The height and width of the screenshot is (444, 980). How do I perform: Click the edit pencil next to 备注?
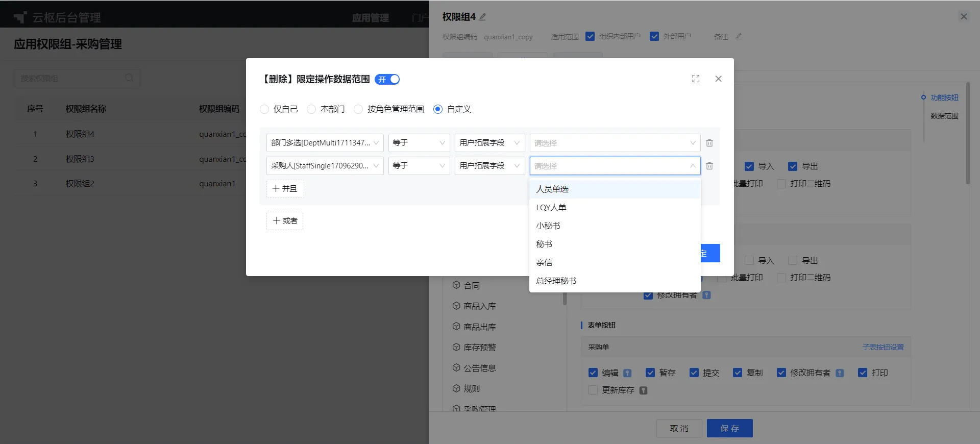pyautogui.click(x=739, y=36)
